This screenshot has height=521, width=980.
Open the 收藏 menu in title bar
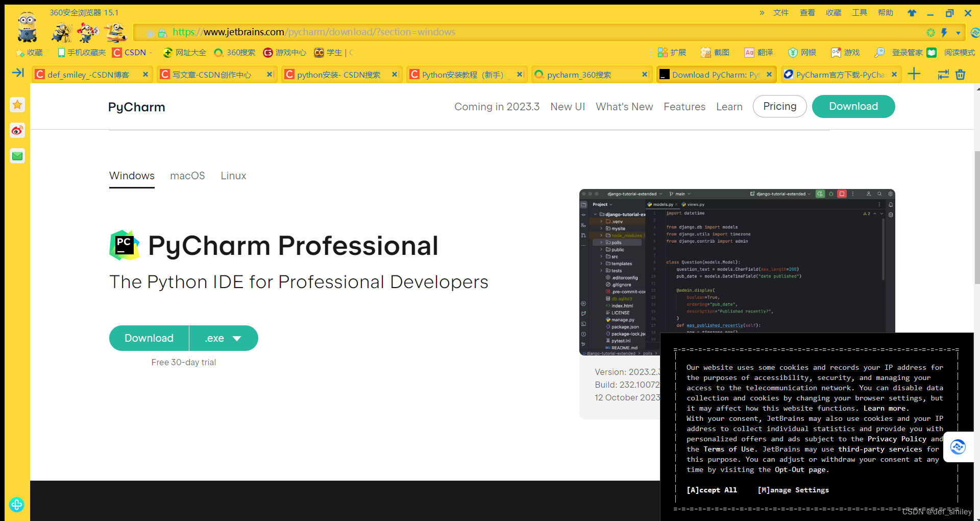[x=834, y=13]
